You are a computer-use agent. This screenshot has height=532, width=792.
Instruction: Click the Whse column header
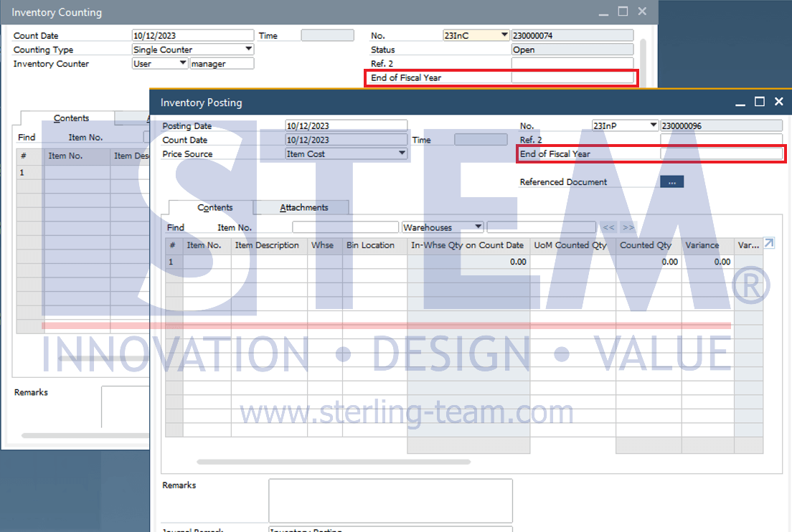pyautogui.click(x=325, y=245)
